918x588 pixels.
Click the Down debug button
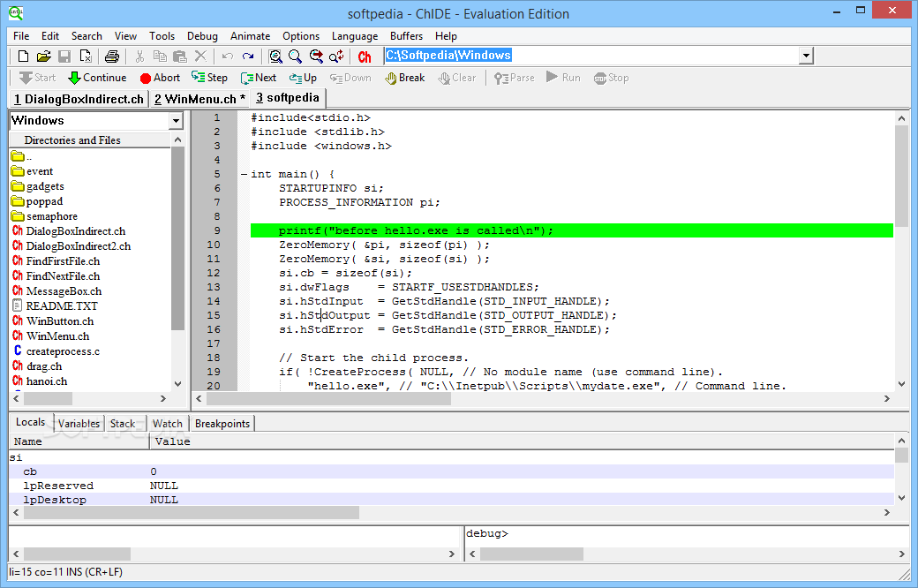tap(350, 78)
